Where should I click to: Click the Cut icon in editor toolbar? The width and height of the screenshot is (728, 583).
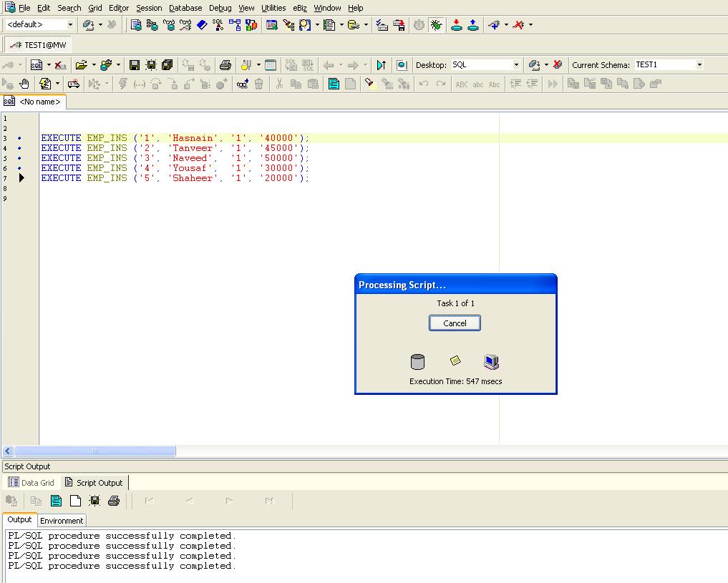click(279, 84)
